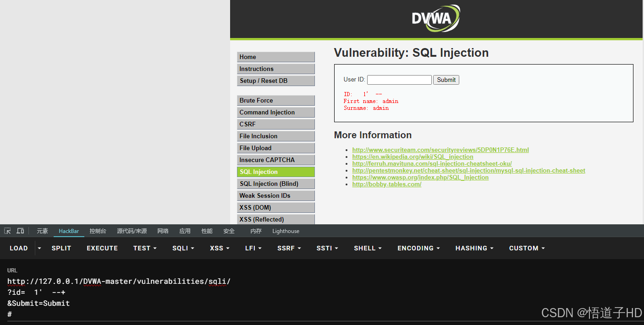Expand the SHELL dropdown menu
This screenshot has width=644, height=325.
click(x=368, y=248)
